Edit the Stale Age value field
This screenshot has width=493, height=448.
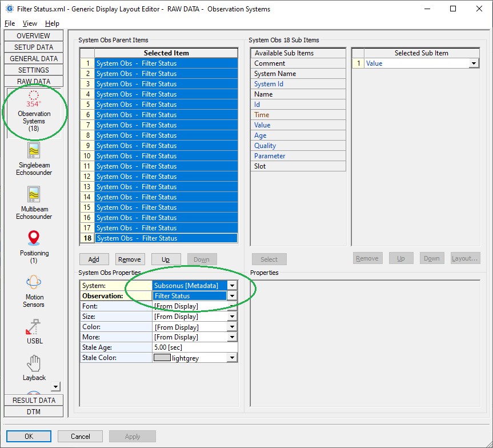(194, 347)
